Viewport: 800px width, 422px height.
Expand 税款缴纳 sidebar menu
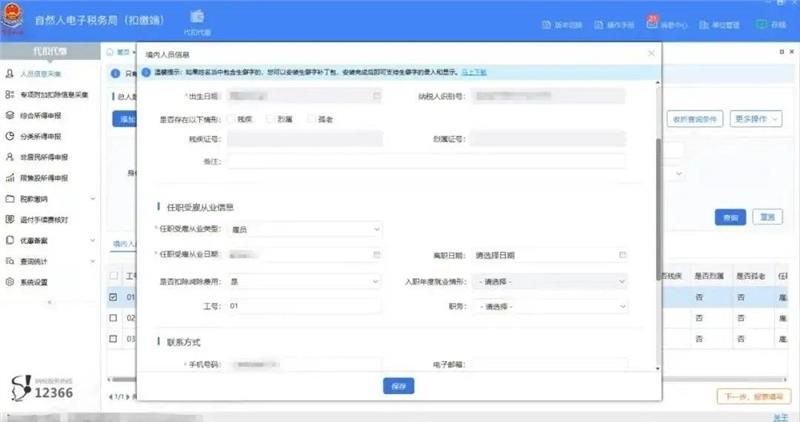click(x=50, y=199)
